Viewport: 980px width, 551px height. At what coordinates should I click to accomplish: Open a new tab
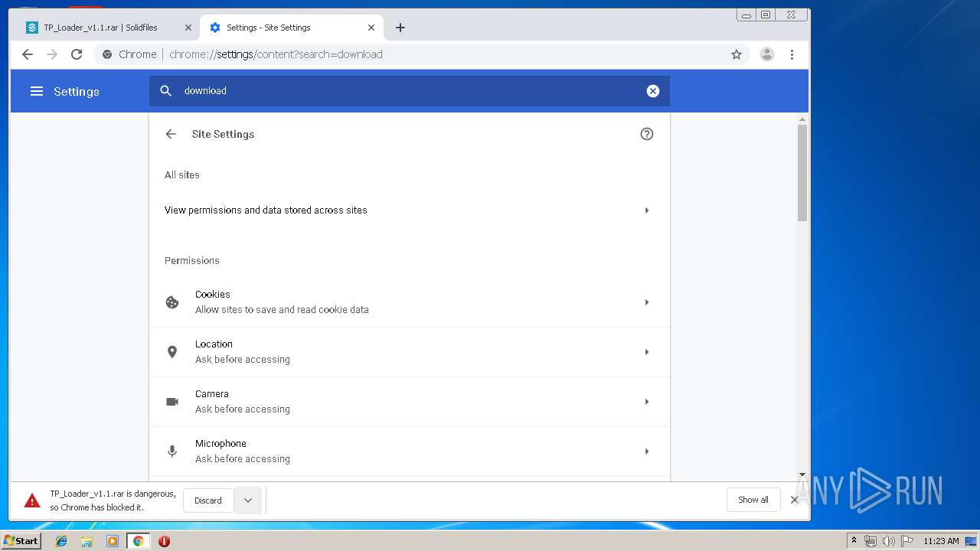click(x=400, y=28)
